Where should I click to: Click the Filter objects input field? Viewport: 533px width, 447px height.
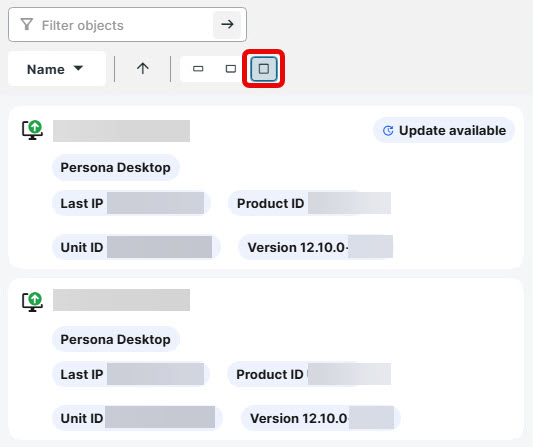127,24
